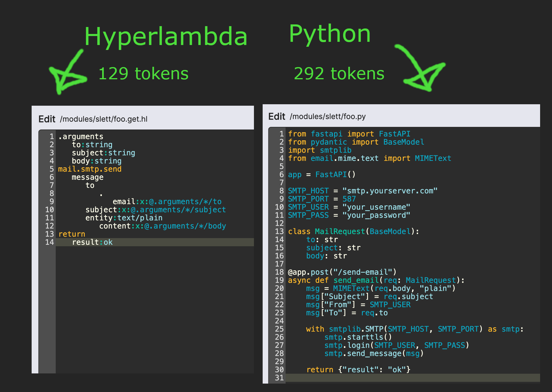Image resolution: width=552 pixels, height=392 pixels.
Task: Click the Edit label on the Python panel
Action: (277, 116)
